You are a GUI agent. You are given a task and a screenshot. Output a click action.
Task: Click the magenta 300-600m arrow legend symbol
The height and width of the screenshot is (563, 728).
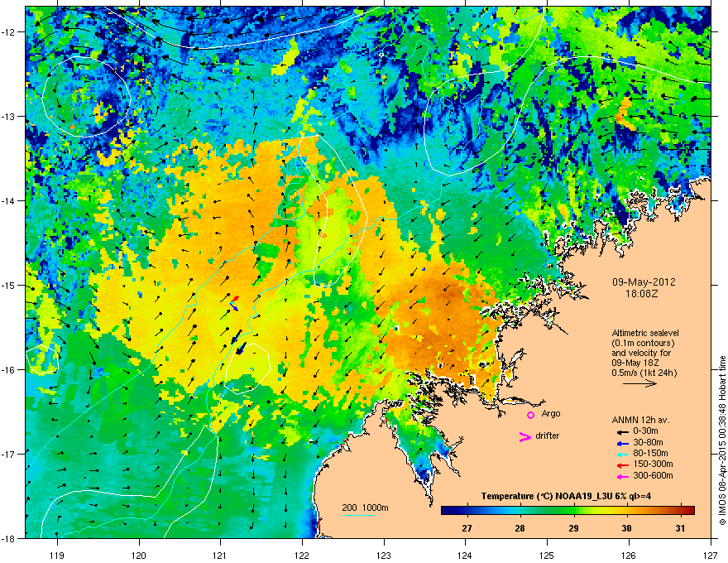(621, 476)
